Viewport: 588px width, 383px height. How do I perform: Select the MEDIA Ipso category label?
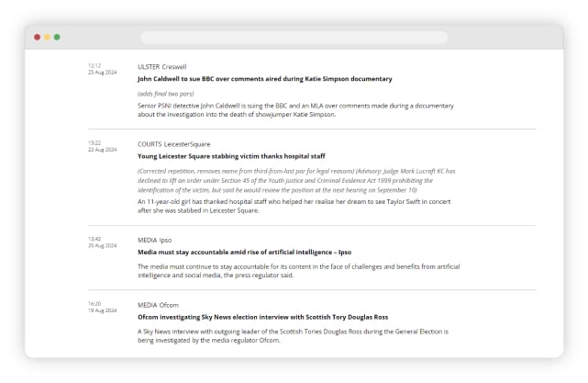[154, 240]
